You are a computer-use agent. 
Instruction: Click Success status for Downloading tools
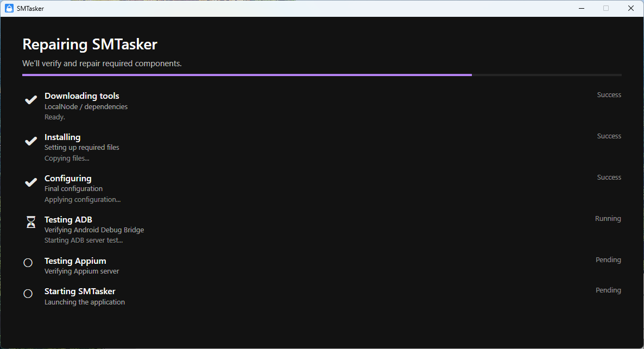[609, 95]
